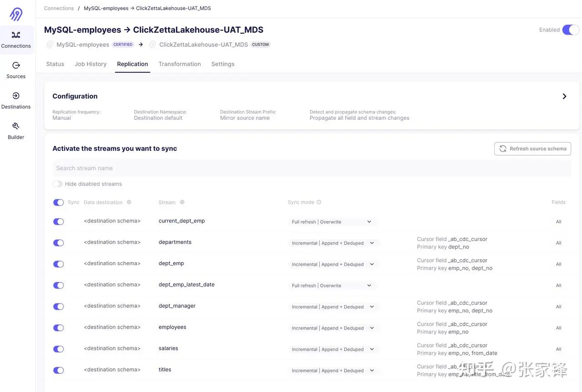The width and height of the screenshot is (582, 392).
Task: Click the 'Propagate all field and stream changes' value
Action: pyautogui.click(x=360, y=118)
